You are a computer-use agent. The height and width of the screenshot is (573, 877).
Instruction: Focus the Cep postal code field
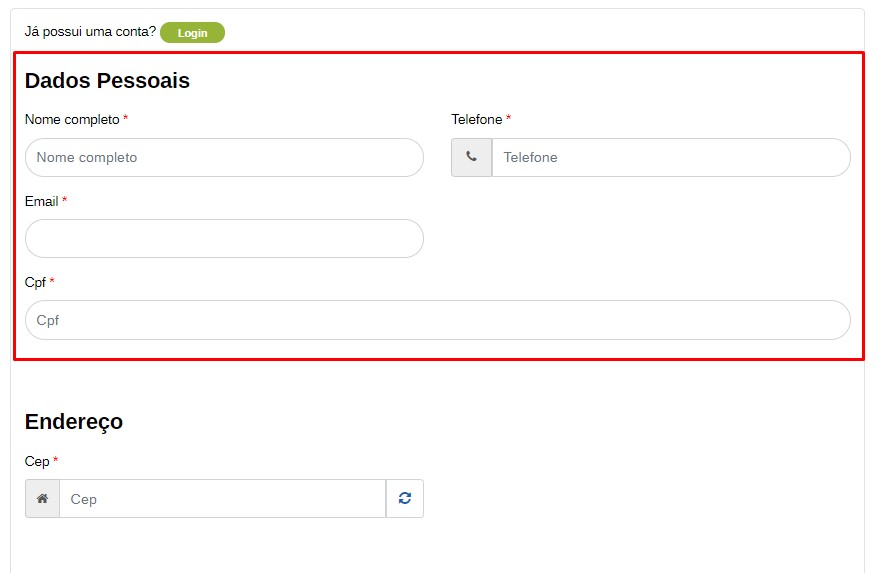[222, 499]
